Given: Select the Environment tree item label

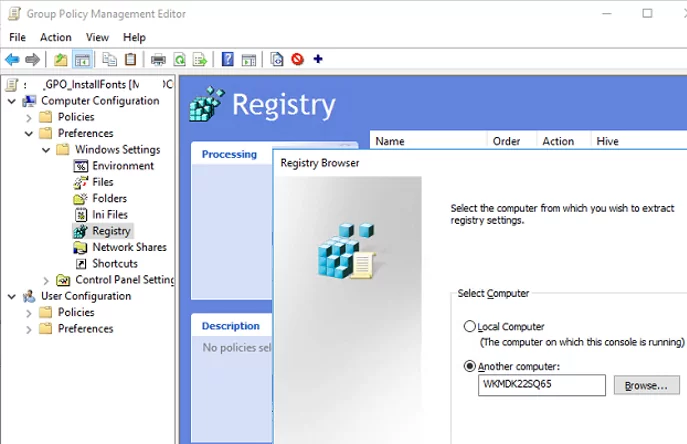Looking at the screenshot, I should [123, 166].
